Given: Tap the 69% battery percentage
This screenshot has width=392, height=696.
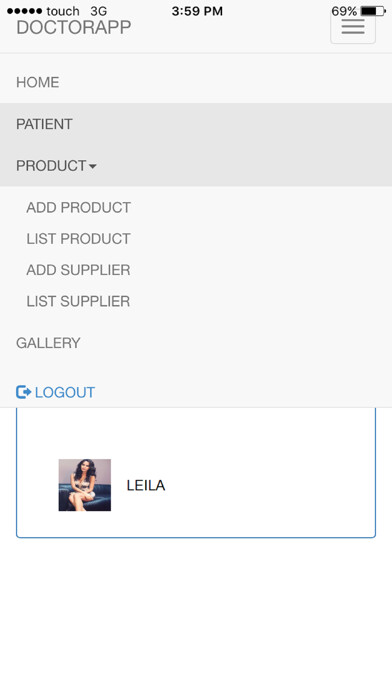Looking at the screenshot, I should 344,11.
